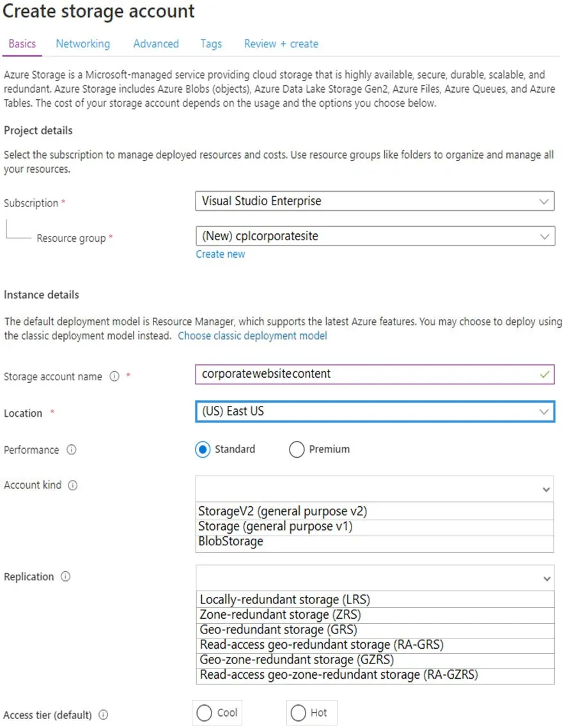Select Storage (general purpose v1) option
The image size is (567, 728).
tap(375, 527)
